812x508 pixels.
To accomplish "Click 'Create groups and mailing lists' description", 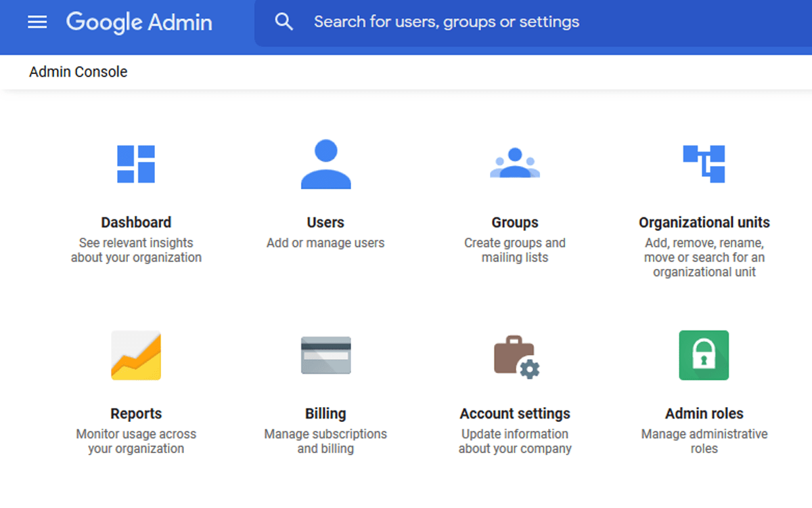I will (515, 250).
